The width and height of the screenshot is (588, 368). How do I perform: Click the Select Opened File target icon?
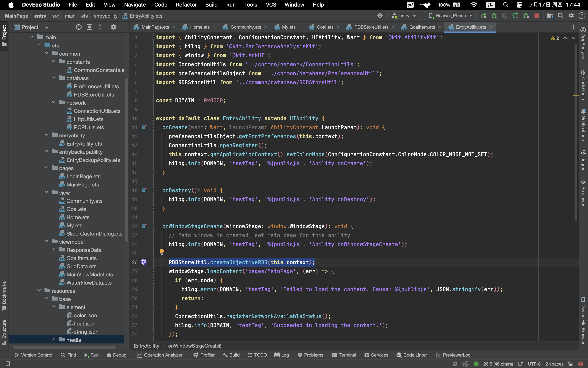(79, 27)
